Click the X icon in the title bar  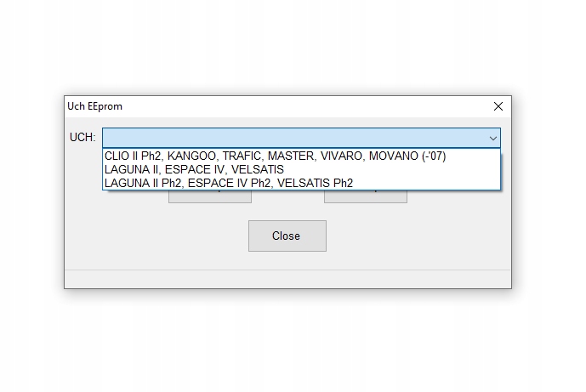click(x=498, y=106)
